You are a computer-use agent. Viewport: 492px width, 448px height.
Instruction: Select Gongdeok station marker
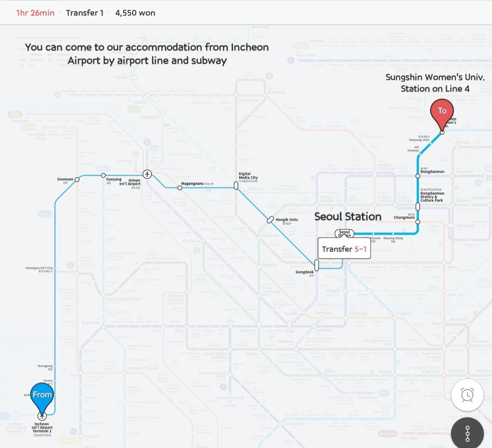pos(317,265)
